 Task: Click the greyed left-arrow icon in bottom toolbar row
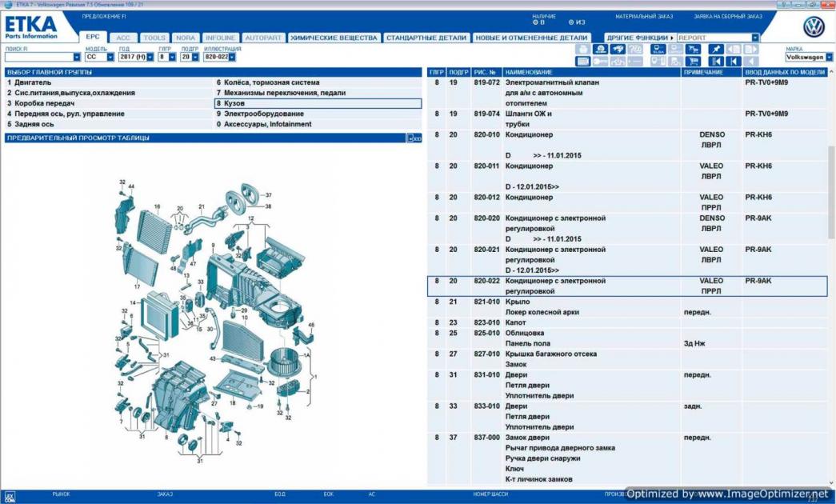coord(750,62)
